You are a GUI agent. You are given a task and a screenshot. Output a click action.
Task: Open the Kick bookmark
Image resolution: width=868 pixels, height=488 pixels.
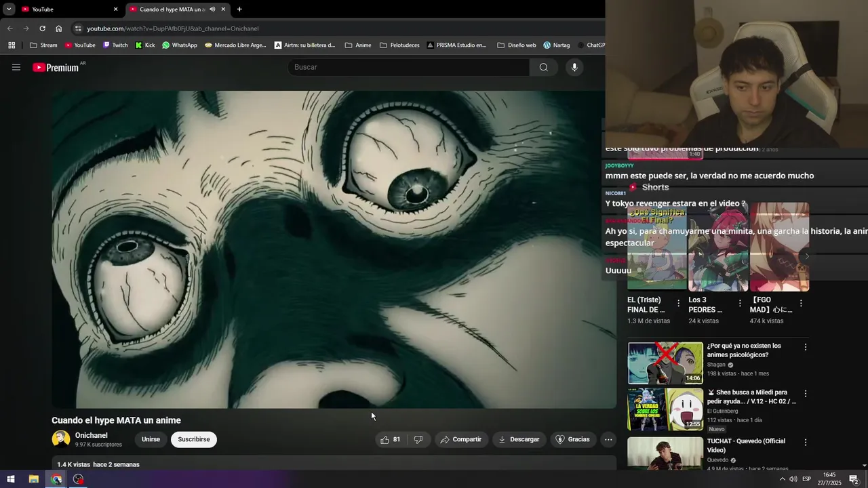point(145,45)
